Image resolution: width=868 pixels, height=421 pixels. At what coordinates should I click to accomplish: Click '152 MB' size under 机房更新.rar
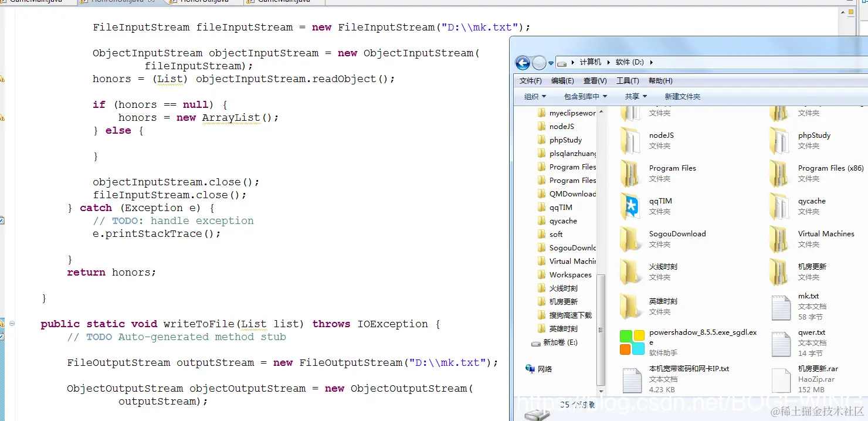[x=811, y=389]
